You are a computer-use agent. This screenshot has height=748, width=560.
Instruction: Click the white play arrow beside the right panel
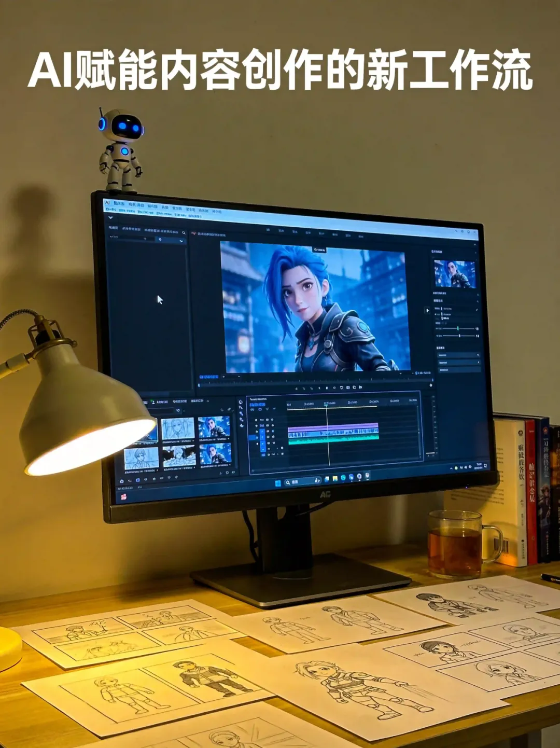tap(427, 310)
